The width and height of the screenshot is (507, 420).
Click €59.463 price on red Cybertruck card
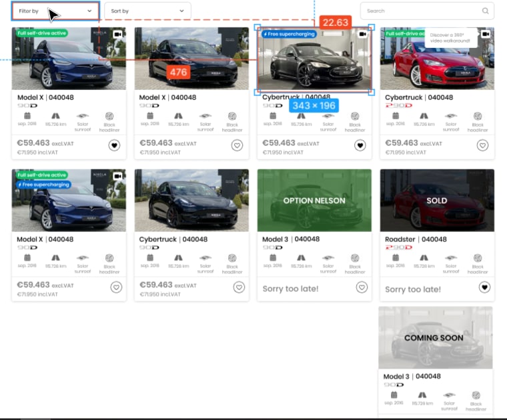pos(400,143)
